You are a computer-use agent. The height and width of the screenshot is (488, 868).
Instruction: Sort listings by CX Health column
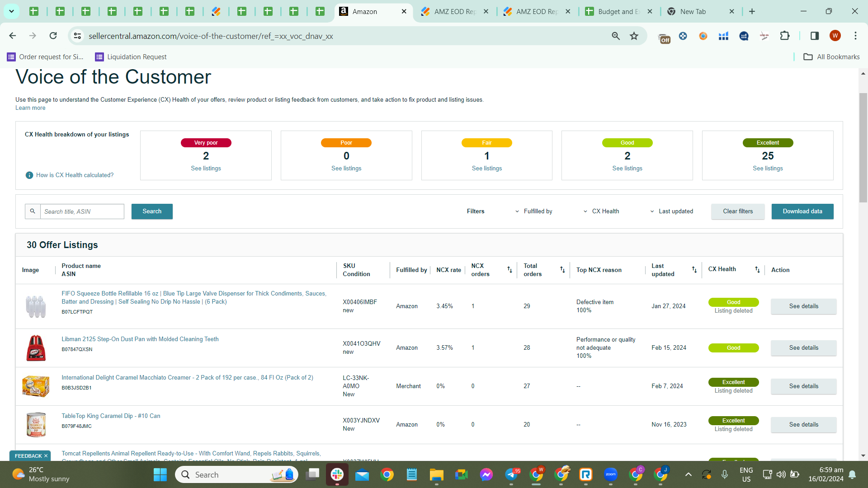(757, 270)
